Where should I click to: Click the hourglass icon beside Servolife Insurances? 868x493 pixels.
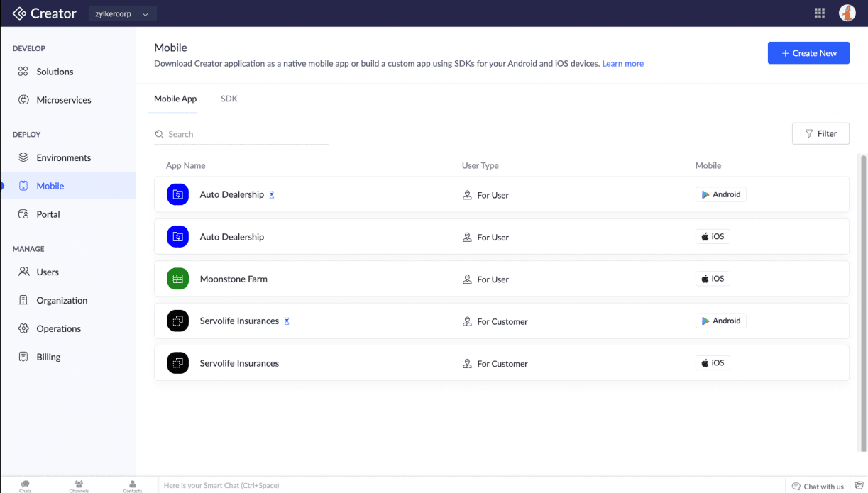tap(287, 321)
